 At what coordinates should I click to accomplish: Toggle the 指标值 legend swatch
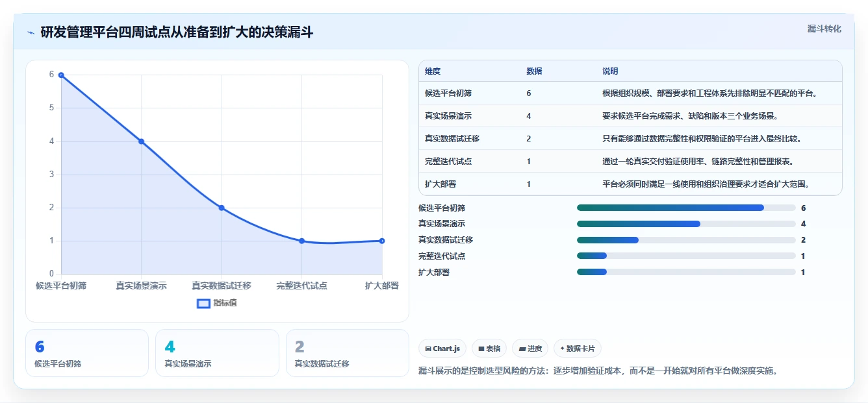203,303
